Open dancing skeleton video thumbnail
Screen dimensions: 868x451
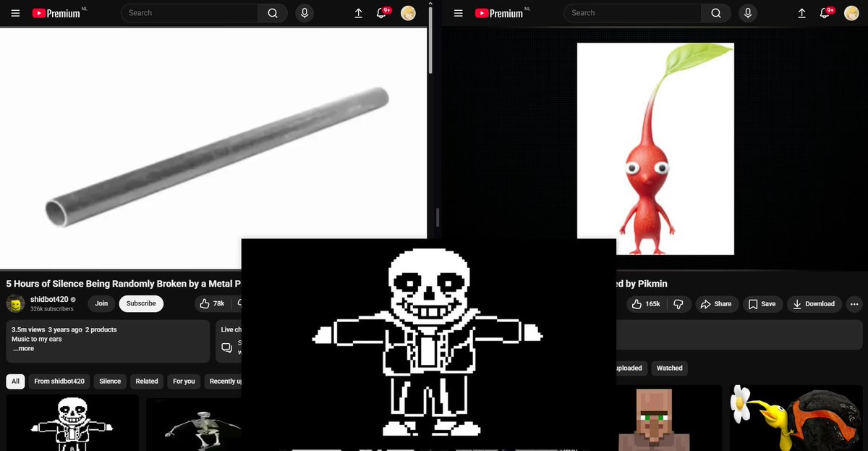tap(194, 424)
